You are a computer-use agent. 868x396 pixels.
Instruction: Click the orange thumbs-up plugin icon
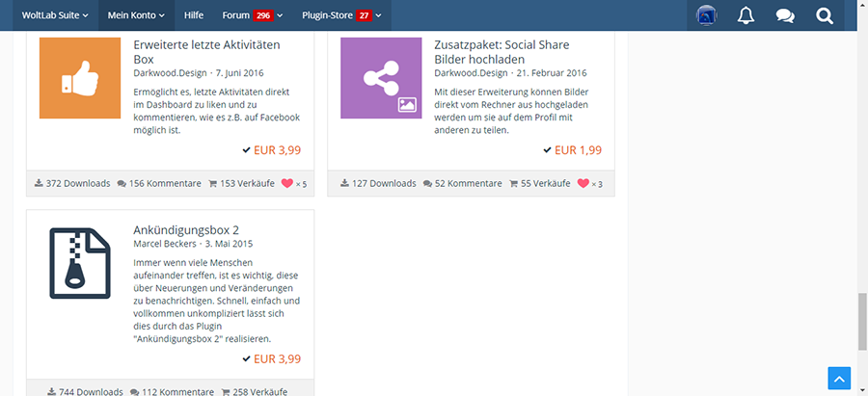click(80, 78)
